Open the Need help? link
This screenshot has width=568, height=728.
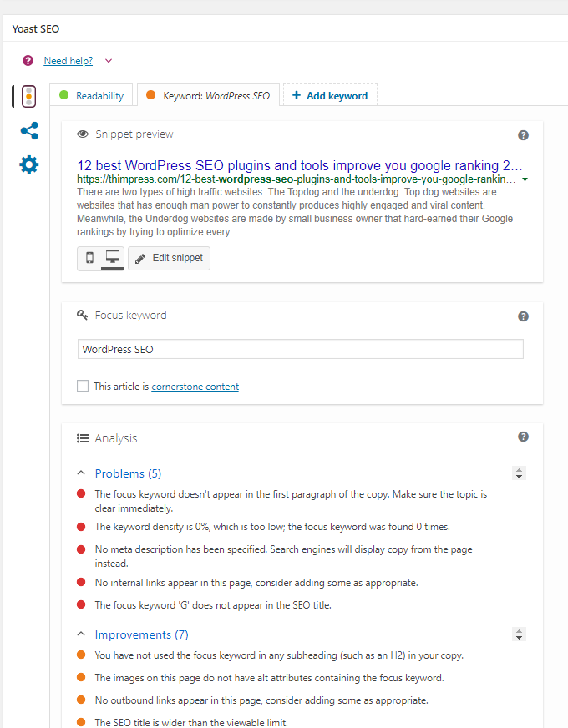(x=68, y=61)
